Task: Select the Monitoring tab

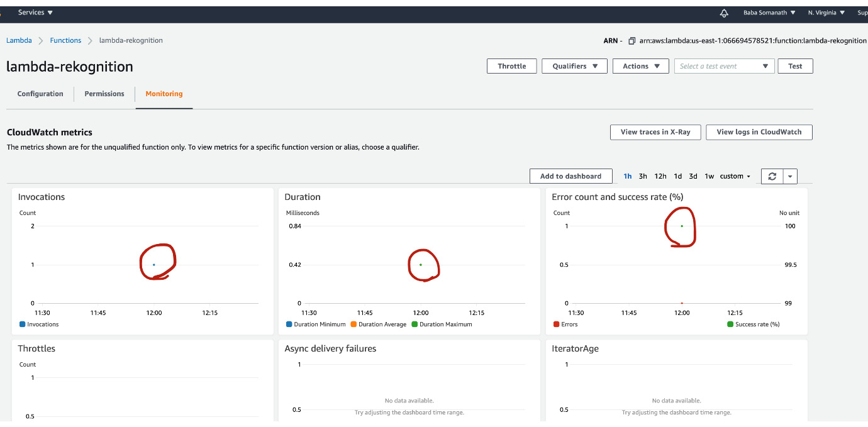Action: tap(164, 94)
